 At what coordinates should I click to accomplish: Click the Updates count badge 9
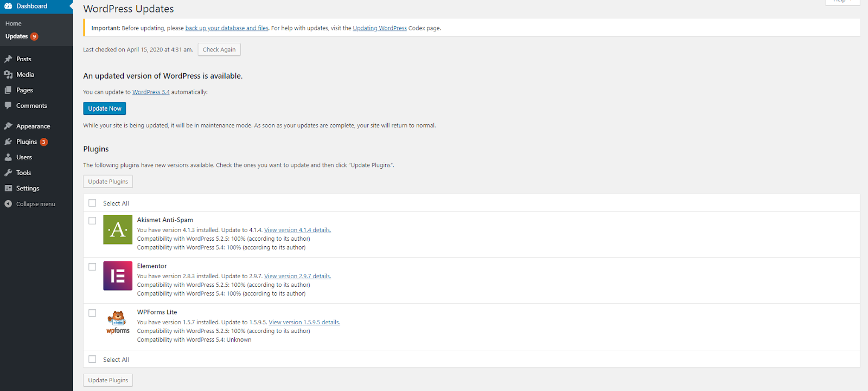click(x=34, y=36)
